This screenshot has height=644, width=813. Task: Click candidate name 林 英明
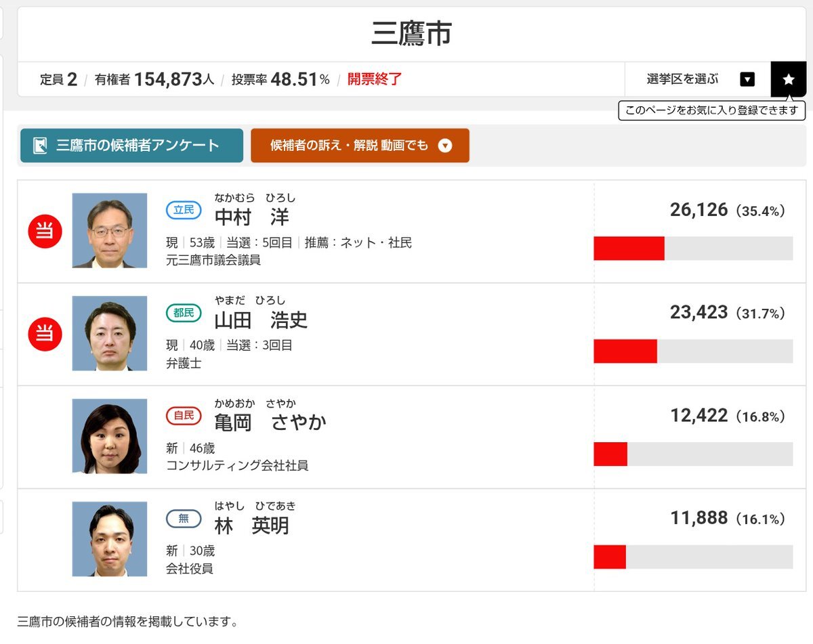(x=251, y=525)
